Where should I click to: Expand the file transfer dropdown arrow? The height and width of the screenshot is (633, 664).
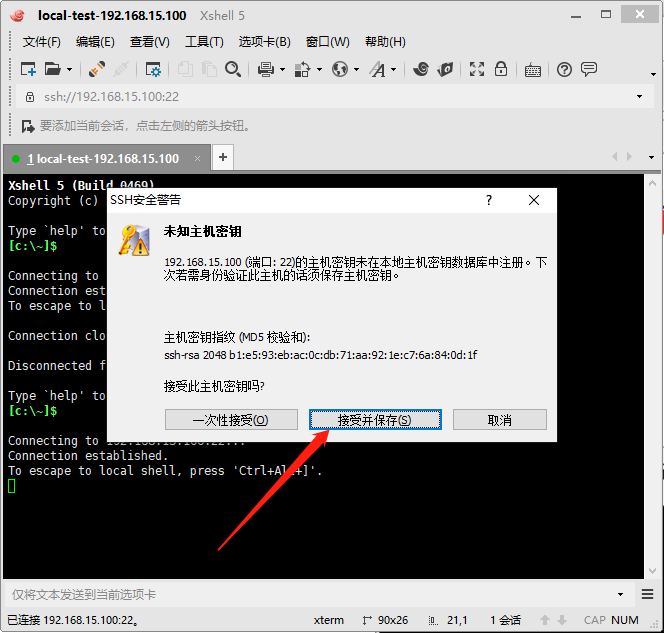[x=319, y=69]
